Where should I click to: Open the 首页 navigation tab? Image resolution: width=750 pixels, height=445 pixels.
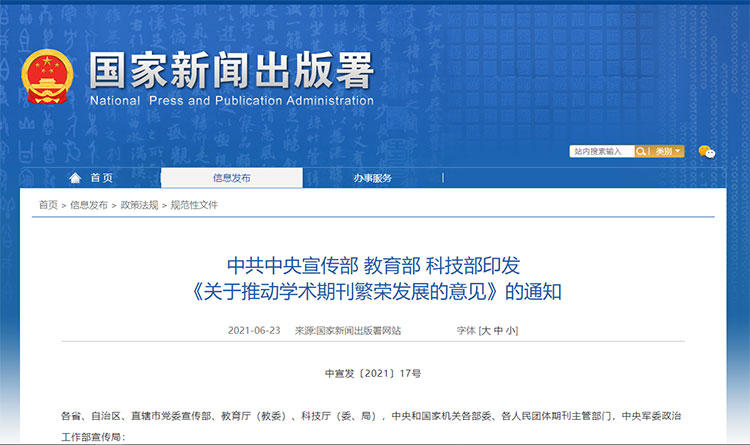(x=100, y=178)
